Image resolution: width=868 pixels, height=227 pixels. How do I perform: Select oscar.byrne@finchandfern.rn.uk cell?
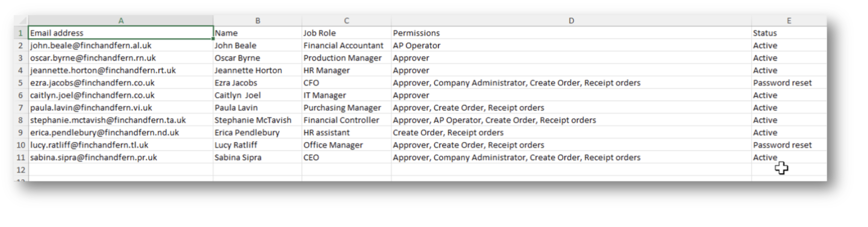[121, 58]
